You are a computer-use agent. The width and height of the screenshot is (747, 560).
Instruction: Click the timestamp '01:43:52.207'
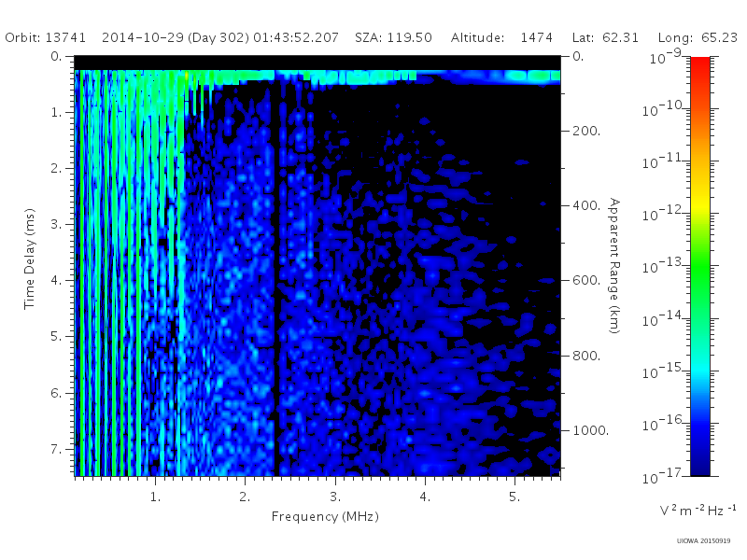coord(296,37)
